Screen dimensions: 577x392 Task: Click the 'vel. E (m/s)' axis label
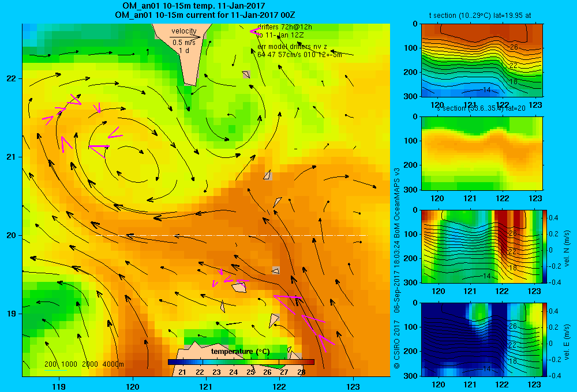pos(567,341)
